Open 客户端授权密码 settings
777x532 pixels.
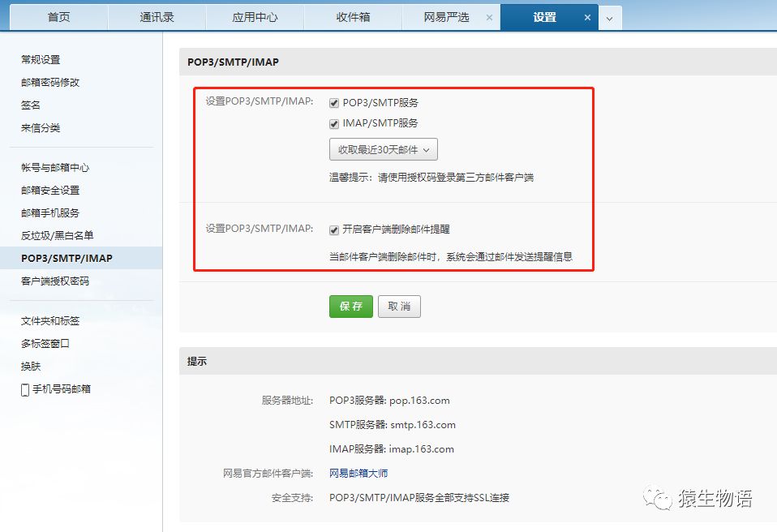[55, 281]
